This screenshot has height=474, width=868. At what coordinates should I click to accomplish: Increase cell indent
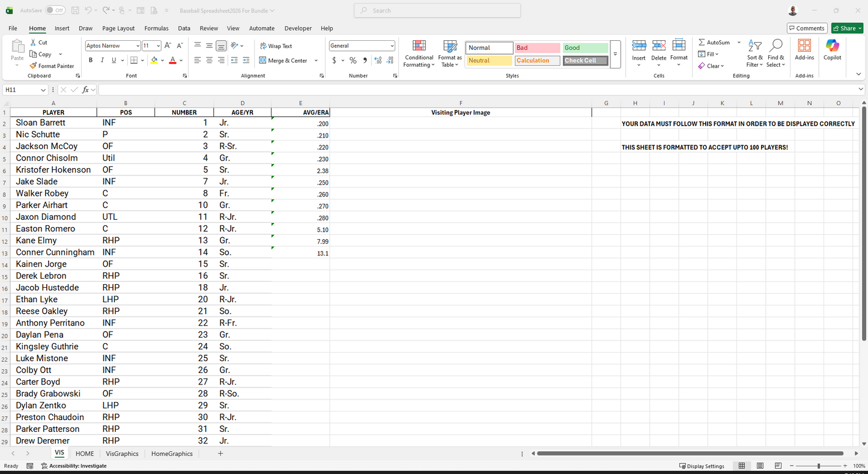[x=246, y=60]
